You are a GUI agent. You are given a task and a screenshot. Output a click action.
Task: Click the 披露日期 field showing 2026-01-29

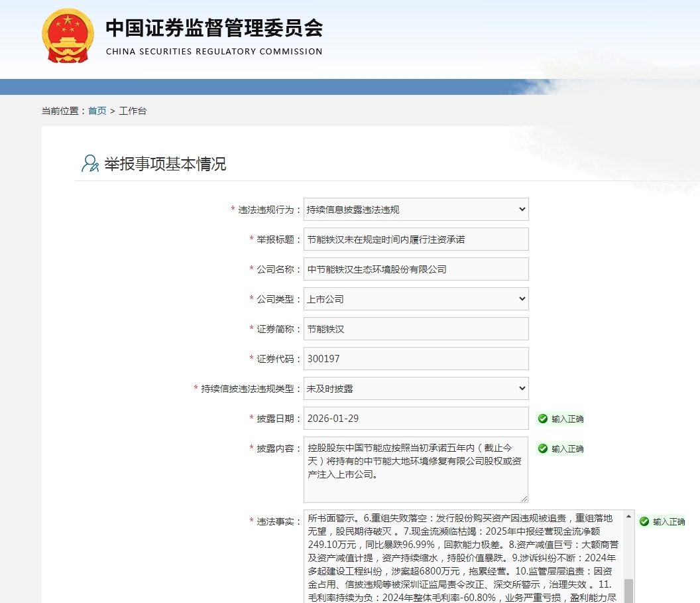point(416,419)
